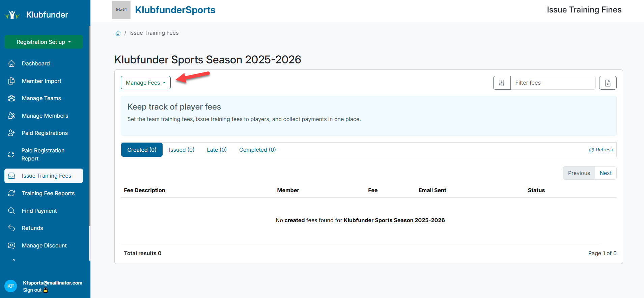Open Find Payment search page
The image size is (644, 298).
(39, 211)
